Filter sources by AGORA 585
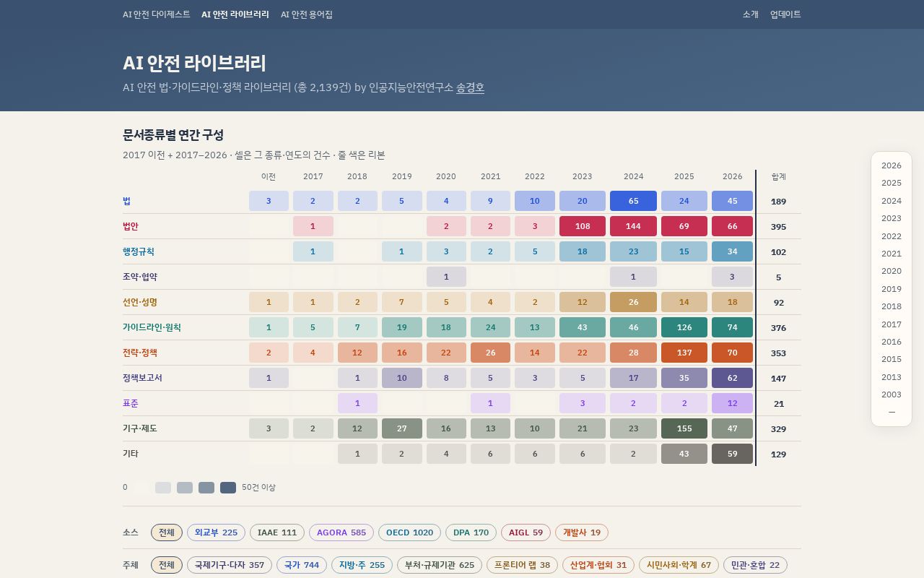 (341, 532)
